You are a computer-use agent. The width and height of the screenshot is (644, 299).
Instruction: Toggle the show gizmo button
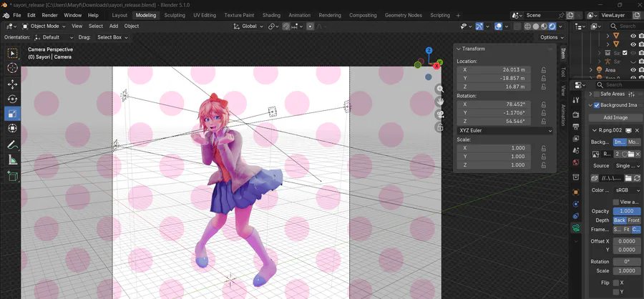[479, 26]
